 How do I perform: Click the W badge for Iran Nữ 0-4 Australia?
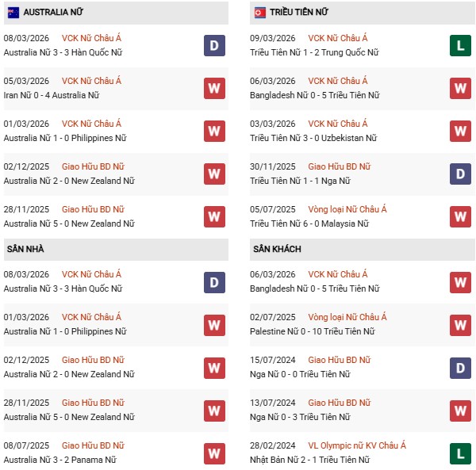213,88
